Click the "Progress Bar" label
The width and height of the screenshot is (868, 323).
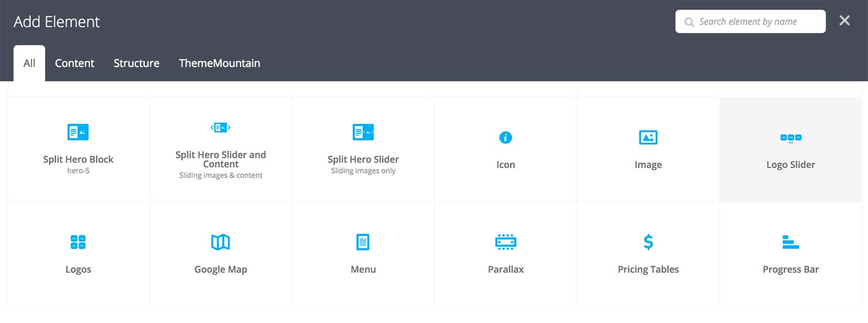coord(790,270)
